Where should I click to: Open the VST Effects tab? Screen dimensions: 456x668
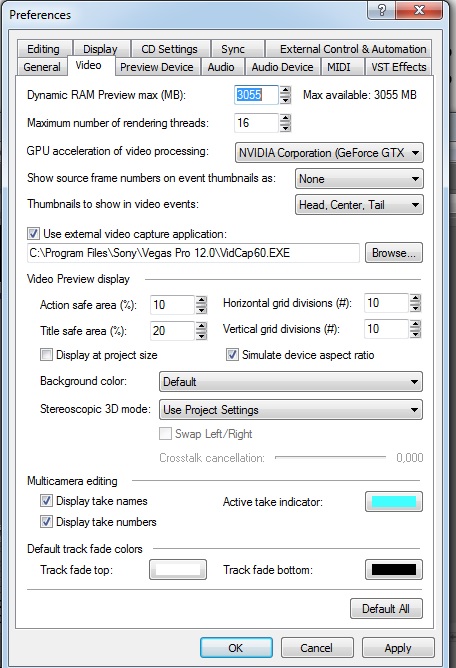pos(398,67)
